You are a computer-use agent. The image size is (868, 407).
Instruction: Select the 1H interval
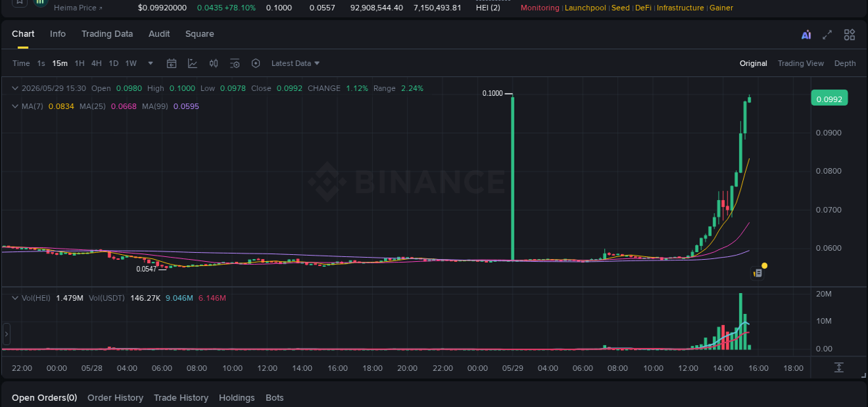(x=80, y=63)
